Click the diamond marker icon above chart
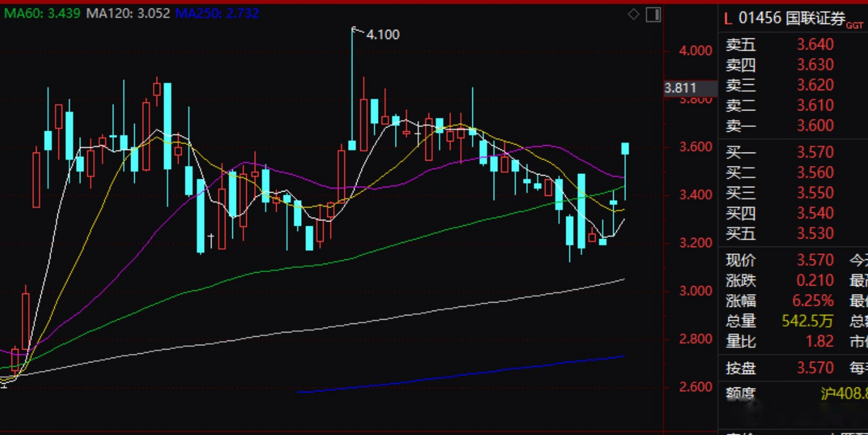 633,15
